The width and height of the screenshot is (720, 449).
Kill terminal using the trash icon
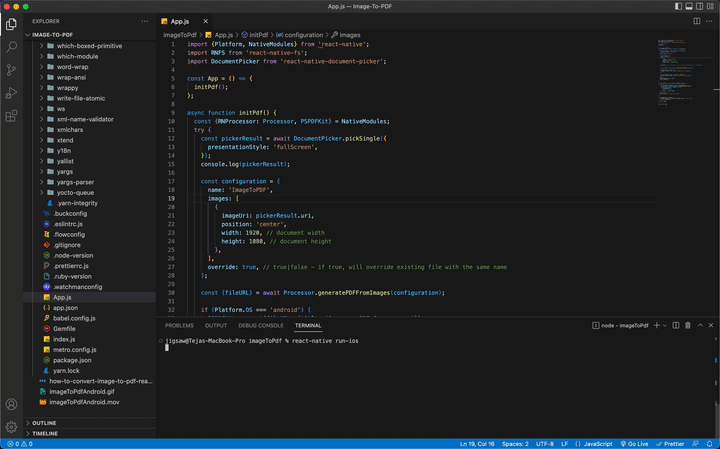(688, 326)
